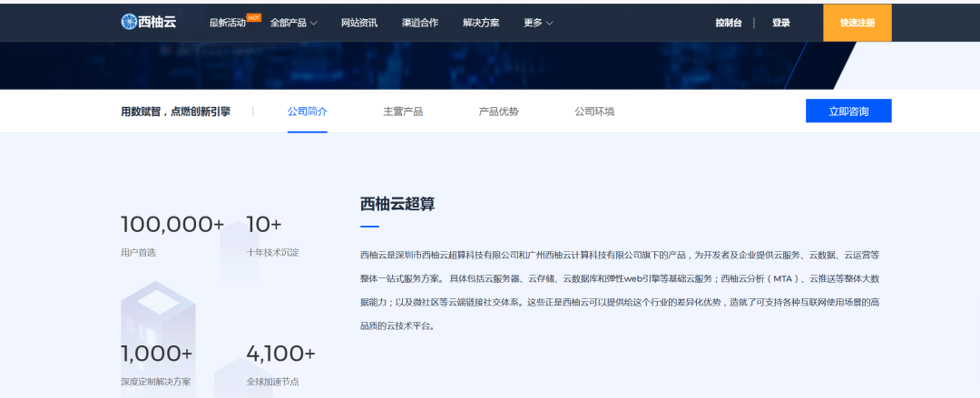The image size is (980, 398).
Task: Open the 控制台 link
Action: point(729,23)
